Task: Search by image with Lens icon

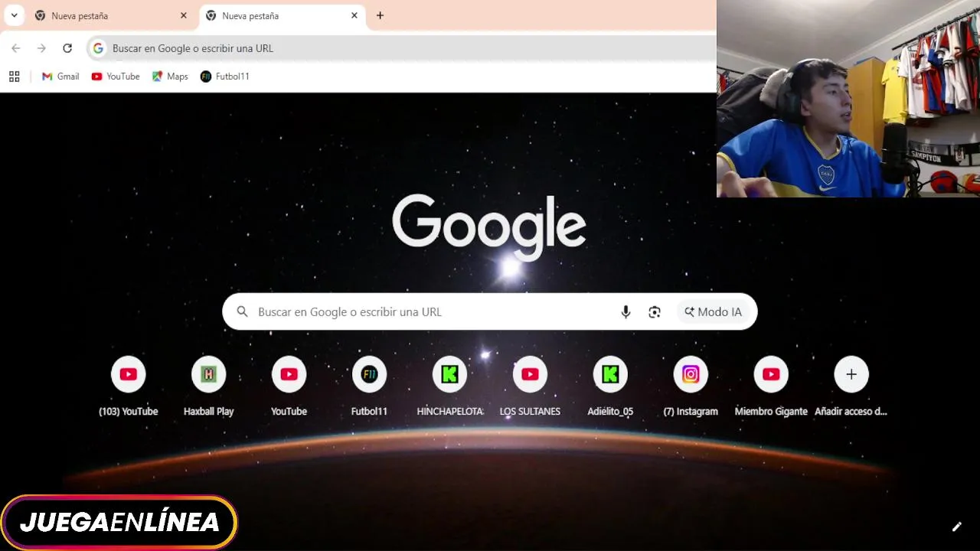Action: pyautogui.click(x=655, y=311)
